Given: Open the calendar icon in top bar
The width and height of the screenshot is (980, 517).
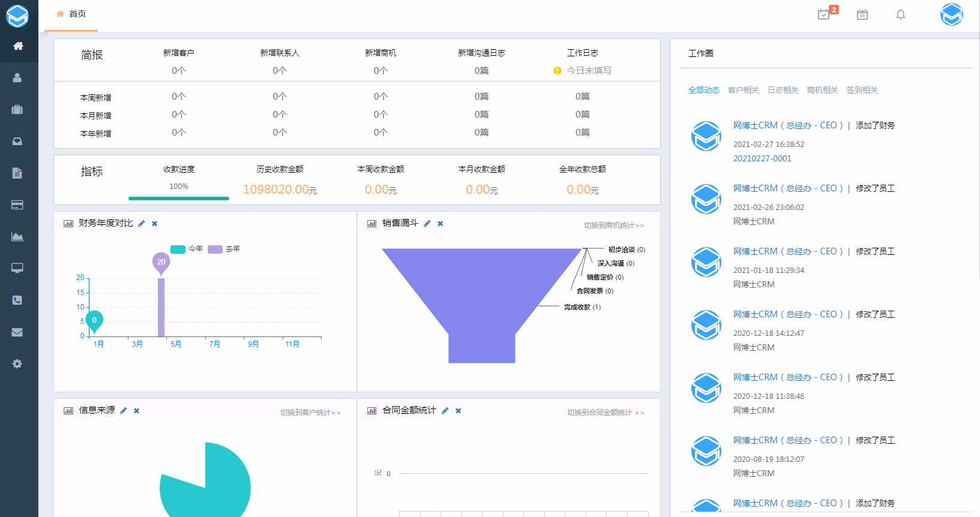Looking at the screenshot, I should click(x=862, y=14).
